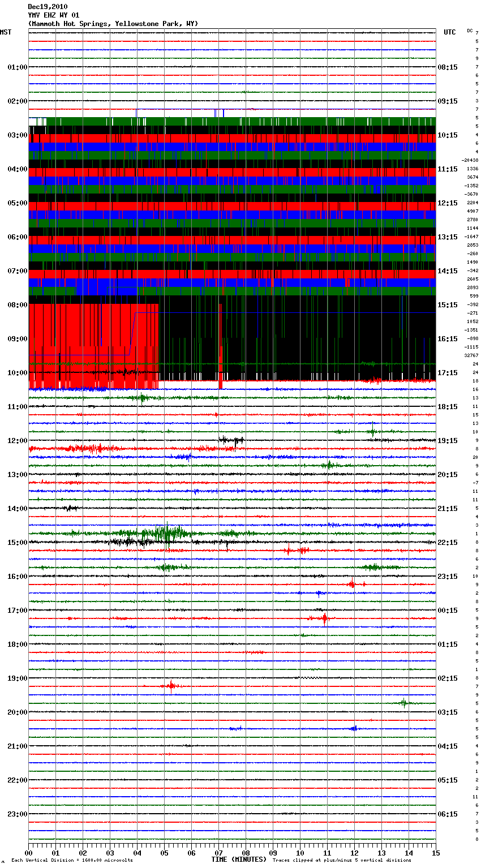Select the 21:00 MST time label
The height and width of the screenshot is (868, 481).
pyautogui.click(x=18, y=746)
